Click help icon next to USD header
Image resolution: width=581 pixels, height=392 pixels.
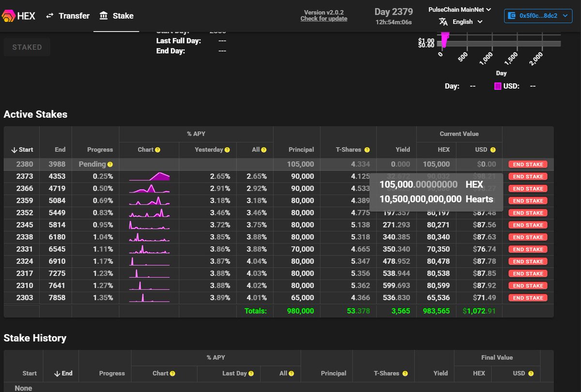click(x=492, y=150)
